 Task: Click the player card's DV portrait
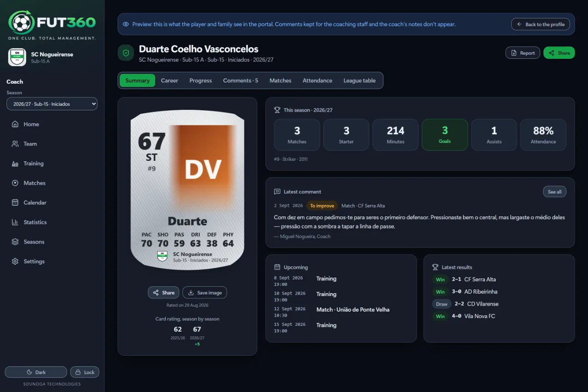(203, 168)
